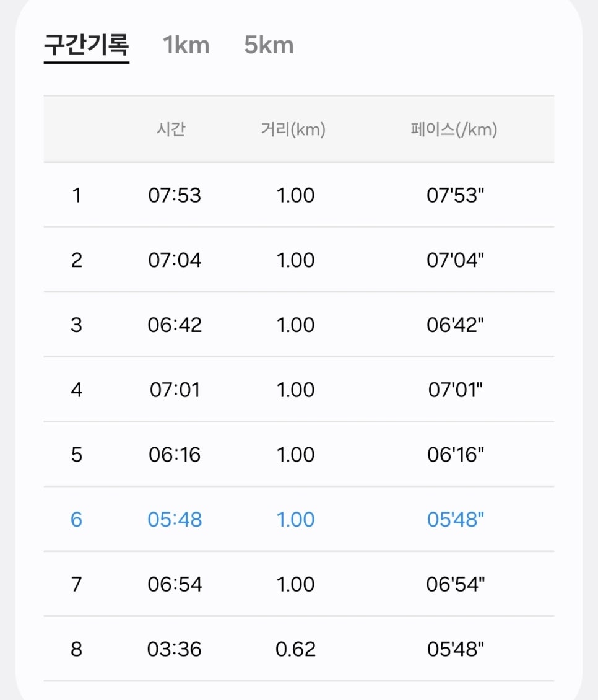
Task: Click the 시간 column header
Action: (x=171, y=129)
